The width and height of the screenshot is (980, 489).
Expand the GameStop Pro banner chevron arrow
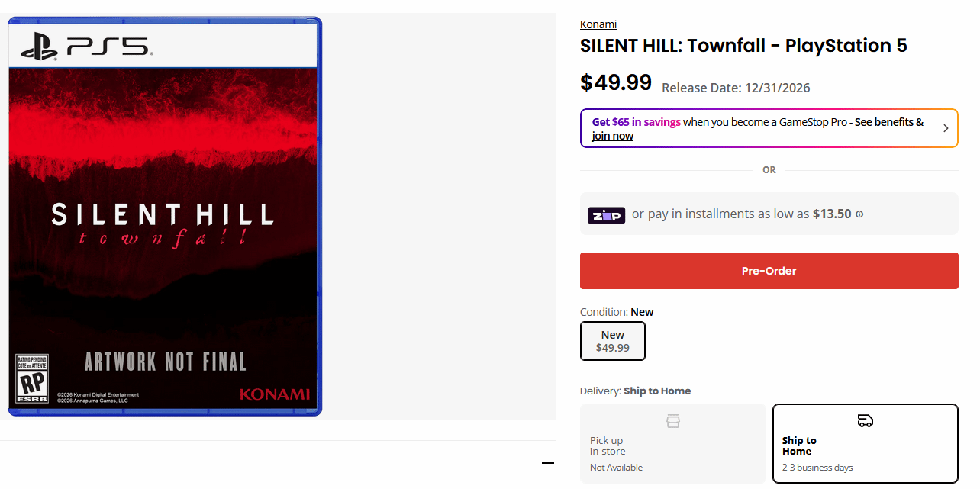pos(946,128)
